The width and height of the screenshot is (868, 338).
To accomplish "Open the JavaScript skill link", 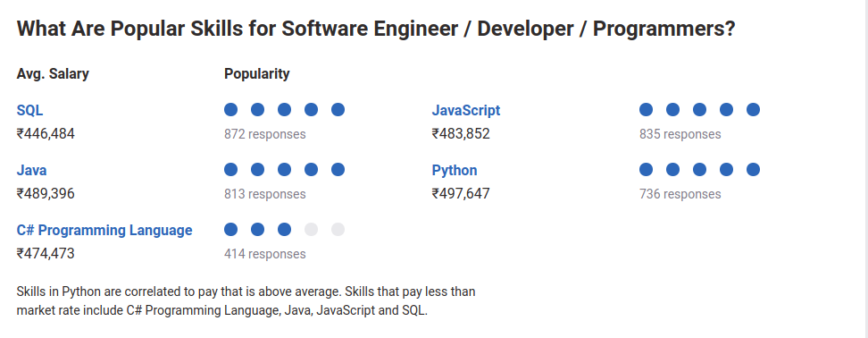I will pos(465,110).
